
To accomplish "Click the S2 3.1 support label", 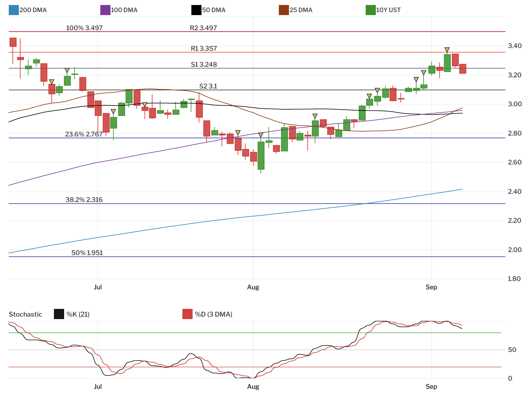I will pyautogui.click(x=208, y=86).
